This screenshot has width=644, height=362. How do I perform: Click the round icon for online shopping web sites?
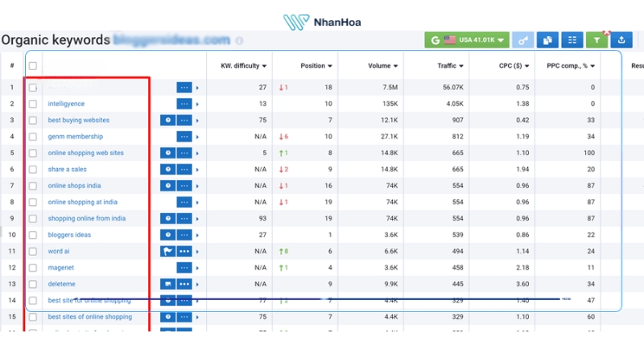tap(168, 153)
